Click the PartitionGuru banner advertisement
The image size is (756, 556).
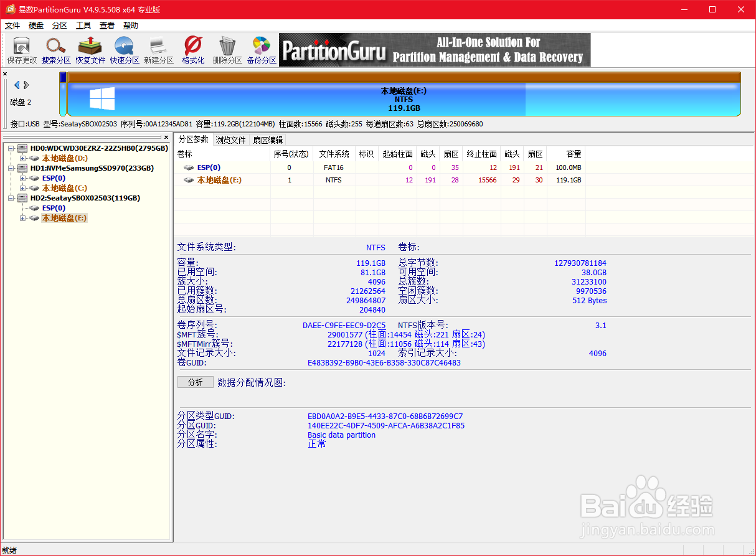click(435, 50)
